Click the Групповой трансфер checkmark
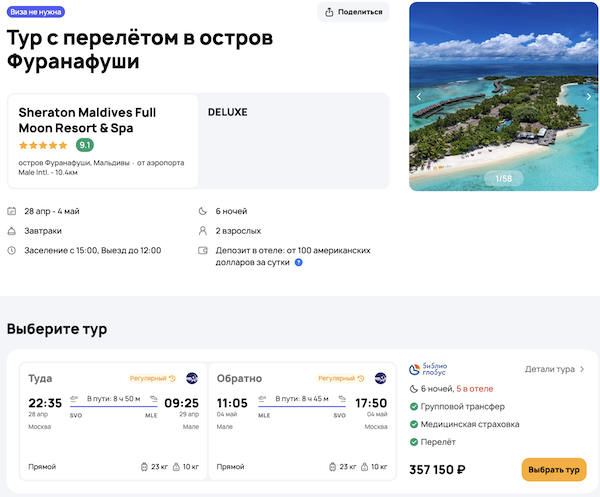Image resolution: width=600 pixels, height=497 pixels. (415, 406)
